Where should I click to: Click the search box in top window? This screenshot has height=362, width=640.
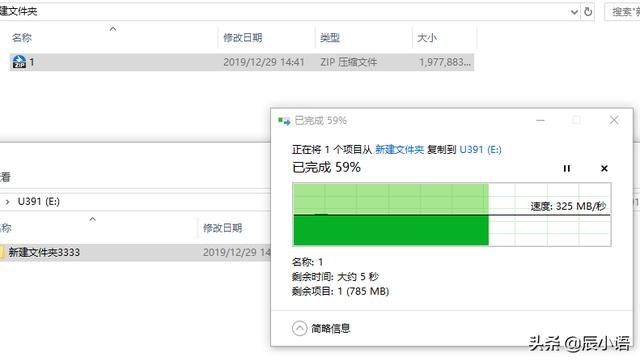(x=622, y=12)
